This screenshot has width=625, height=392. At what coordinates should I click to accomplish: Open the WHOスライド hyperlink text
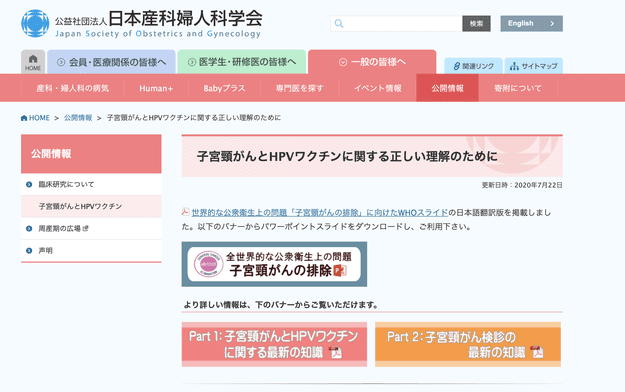pyautogui.click(x=320, y=213)
